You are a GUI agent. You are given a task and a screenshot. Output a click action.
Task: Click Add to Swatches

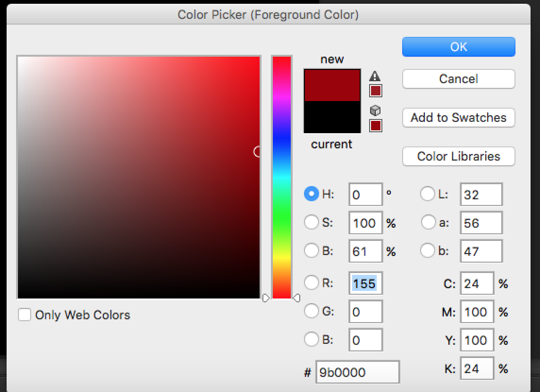tap(458, 118)
